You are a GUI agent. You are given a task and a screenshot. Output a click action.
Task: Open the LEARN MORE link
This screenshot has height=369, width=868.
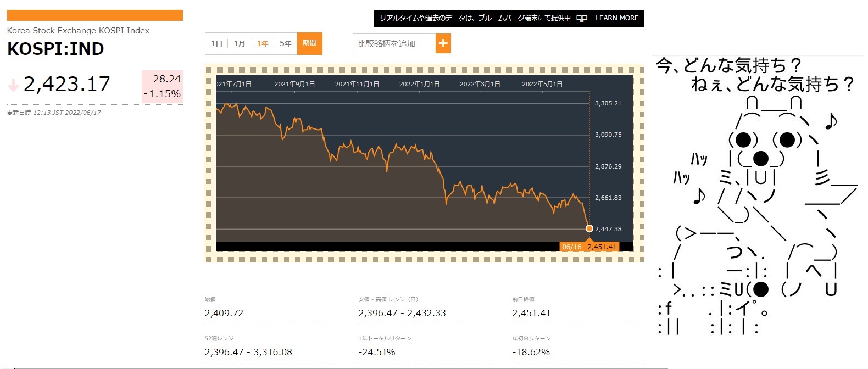pos(616,18)
